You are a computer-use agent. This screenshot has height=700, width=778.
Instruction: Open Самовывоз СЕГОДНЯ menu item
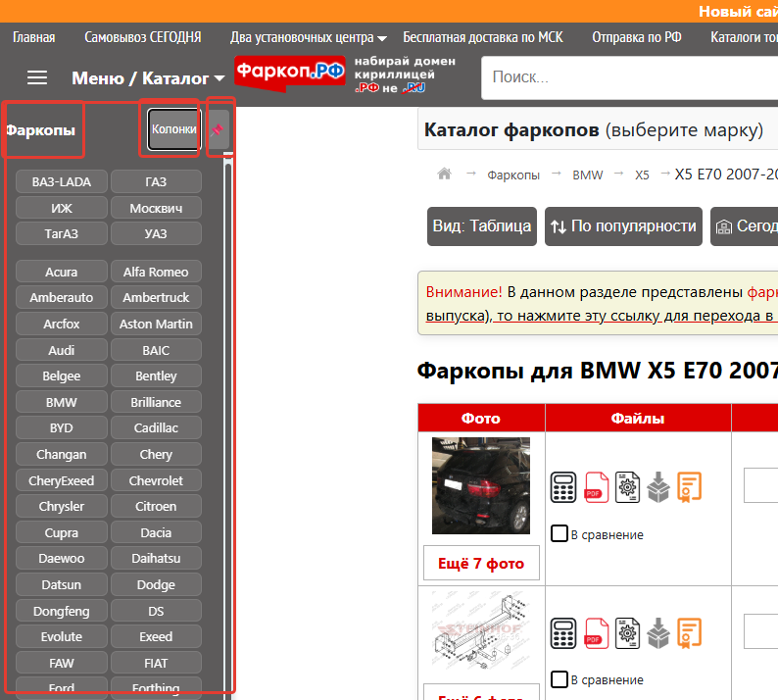[143, 37]
